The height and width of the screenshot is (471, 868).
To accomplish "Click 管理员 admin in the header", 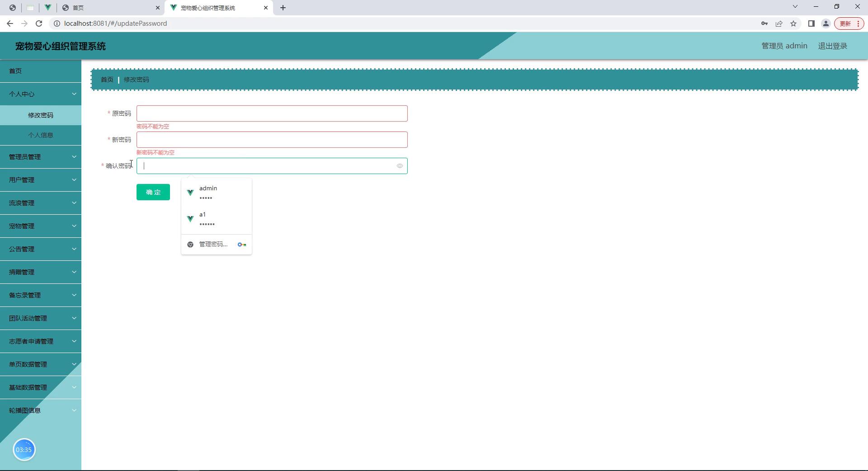I will coord(784,46).
